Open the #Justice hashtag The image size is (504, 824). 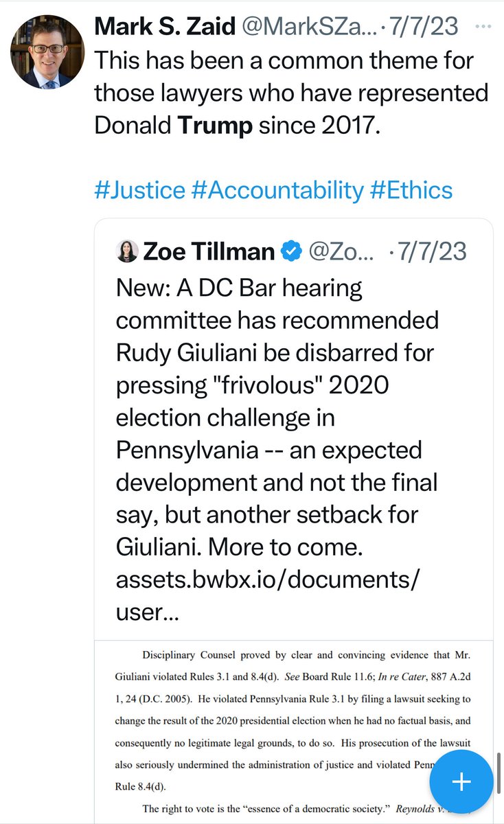click(139, 190)
